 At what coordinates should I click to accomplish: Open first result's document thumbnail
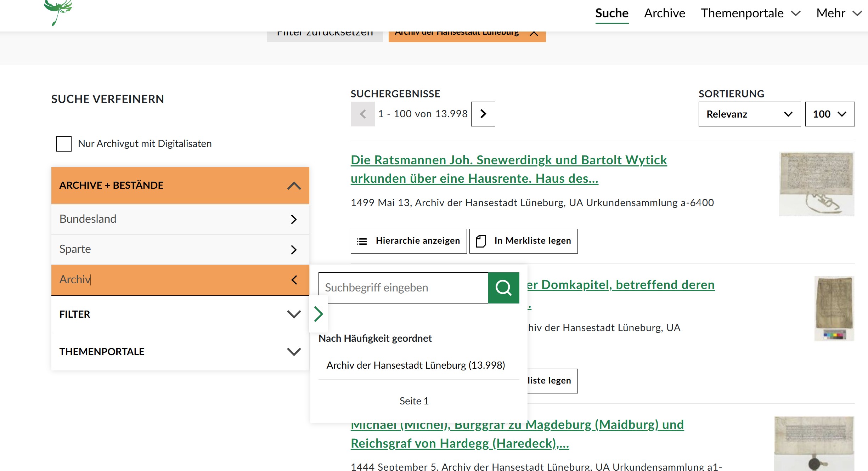[816, 184]
